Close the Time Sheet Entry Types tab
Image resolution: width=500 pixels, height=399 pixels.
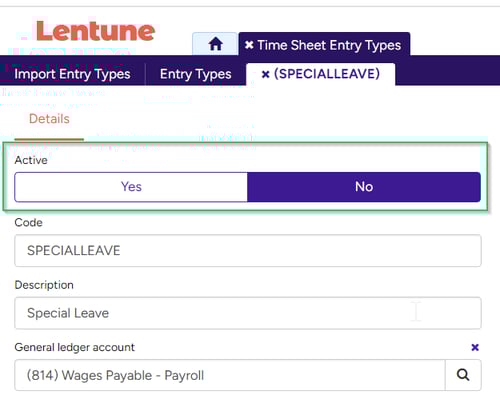pos(249,45)
